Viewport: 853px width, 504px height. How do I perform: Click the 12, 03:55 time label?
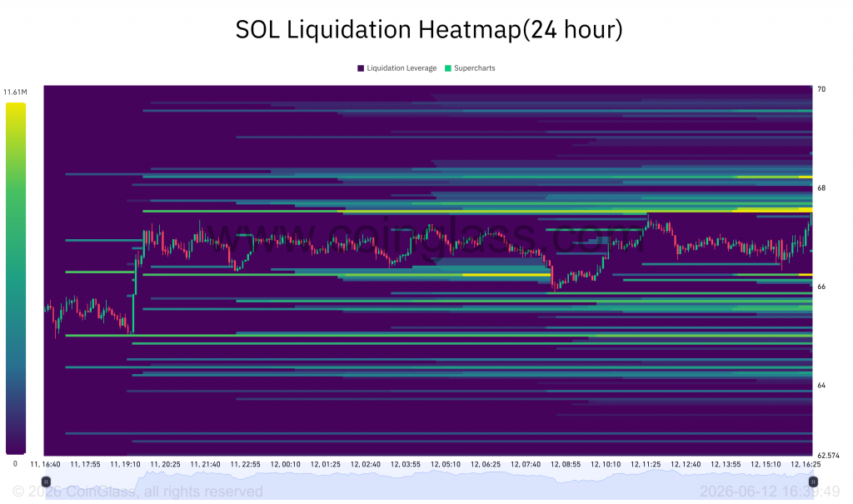coord(406,464)
